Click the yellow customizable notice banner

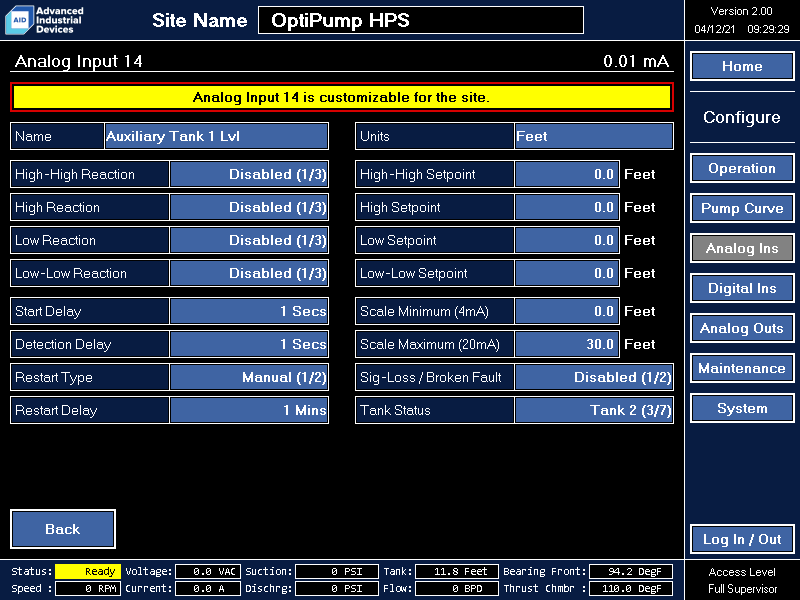tap(342, 97)
